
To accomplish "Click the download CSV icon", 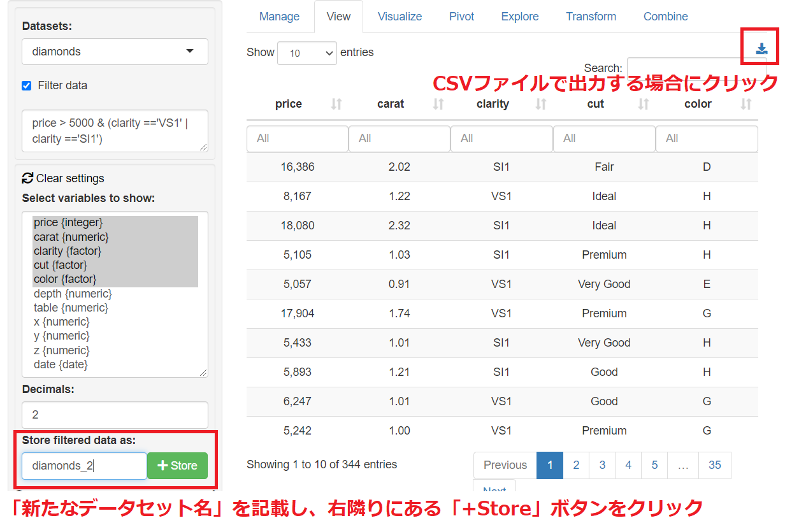I will (761, 49).
